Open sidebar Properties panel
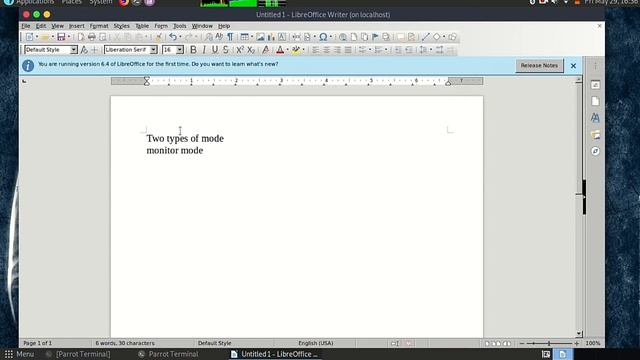 pos(596,85)
